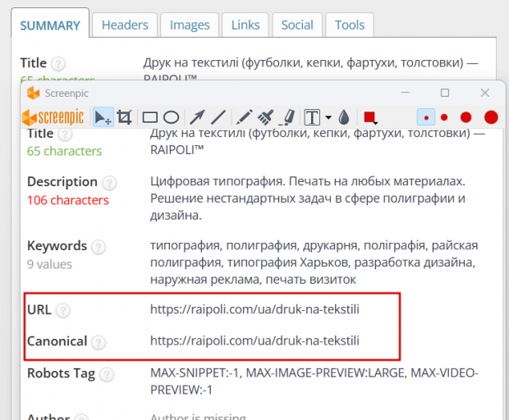Viewport: 509px width, 420px height.
Task: Choose the smallest line thickness dot
Action: coord(426,117)
